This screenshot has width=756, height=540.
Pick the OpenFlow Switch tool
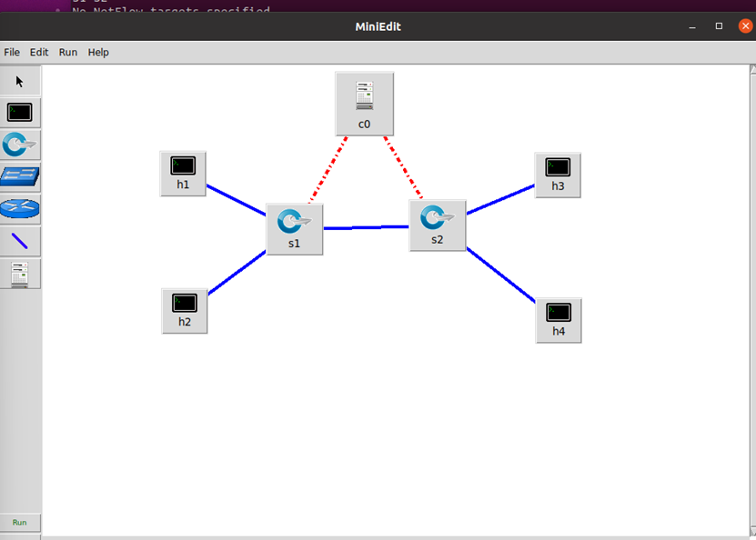(20, 145)
